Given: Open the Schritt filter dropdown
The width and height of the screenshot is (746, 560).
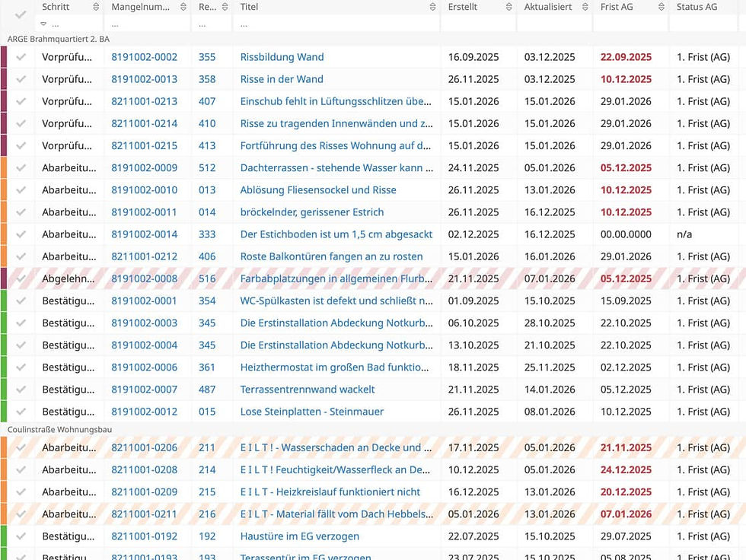Looking at the screenshot, I should click(x=44, y=24).
